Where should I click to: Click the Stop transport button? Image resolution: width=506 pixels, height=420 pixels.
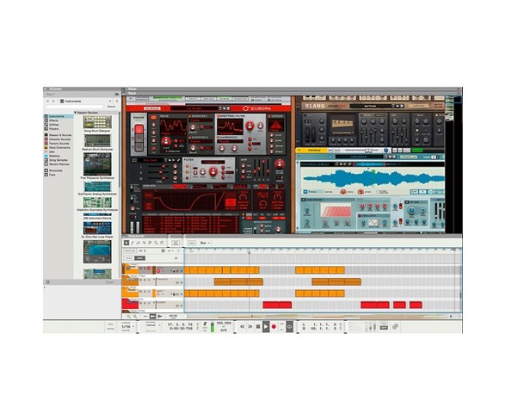tap(258, 327)
